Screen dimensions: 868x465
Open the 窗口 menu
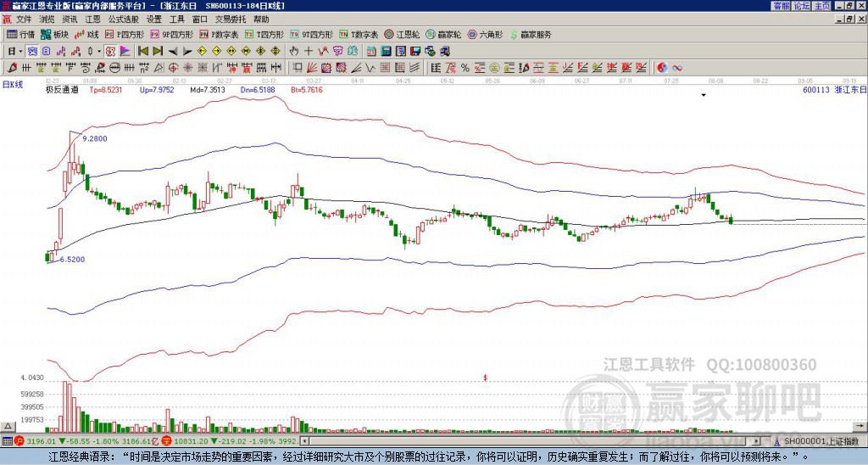[200, 20]
